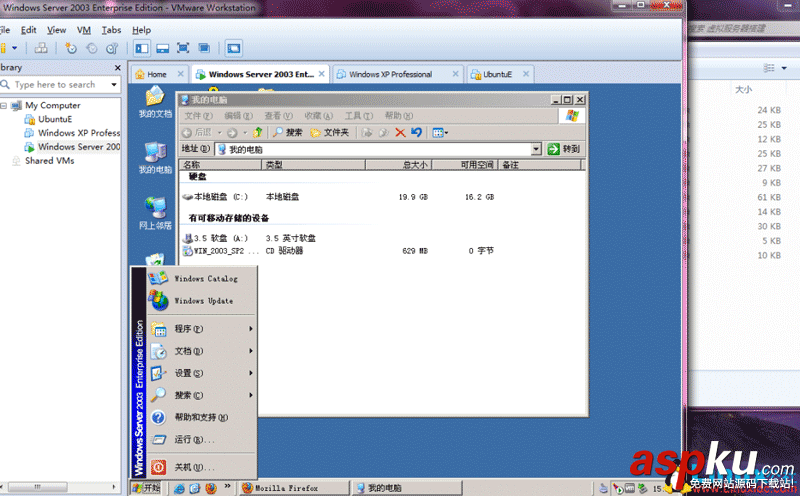
Task: Click the Mozilla Firefox taskbar button
Action: coord(294,488)
